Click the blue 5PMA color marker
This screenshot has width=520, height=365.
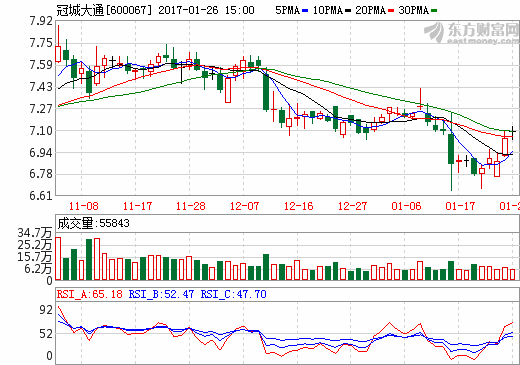[x=305, y=11]
